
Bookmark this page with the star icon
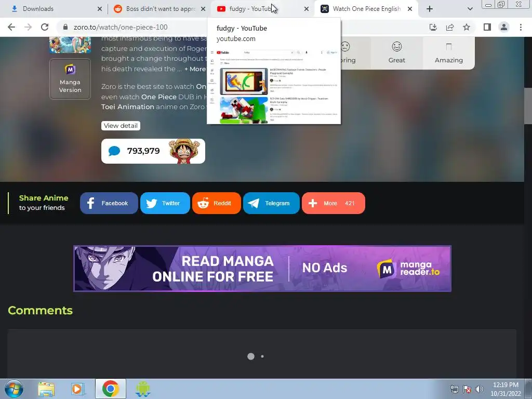[x=467, y=27]
